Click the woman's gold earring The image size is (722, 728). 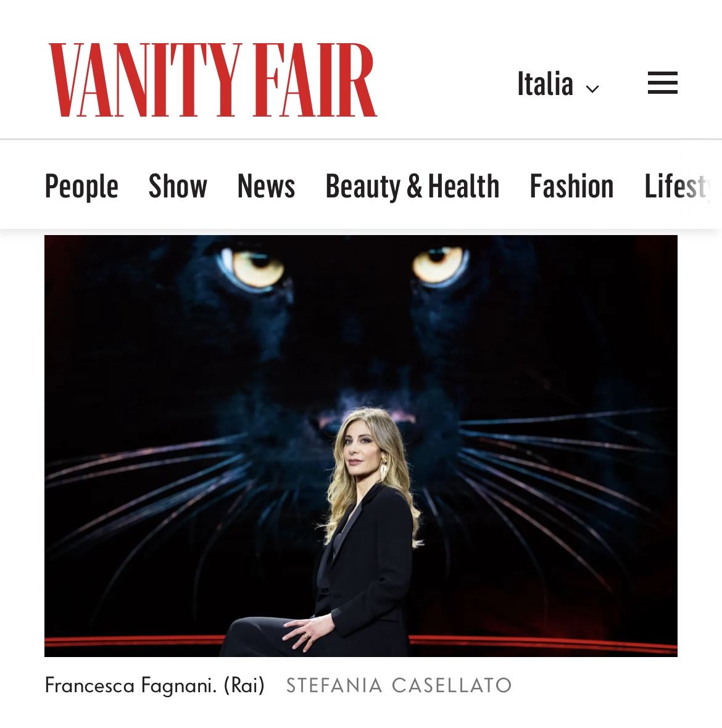click(384, 469)
